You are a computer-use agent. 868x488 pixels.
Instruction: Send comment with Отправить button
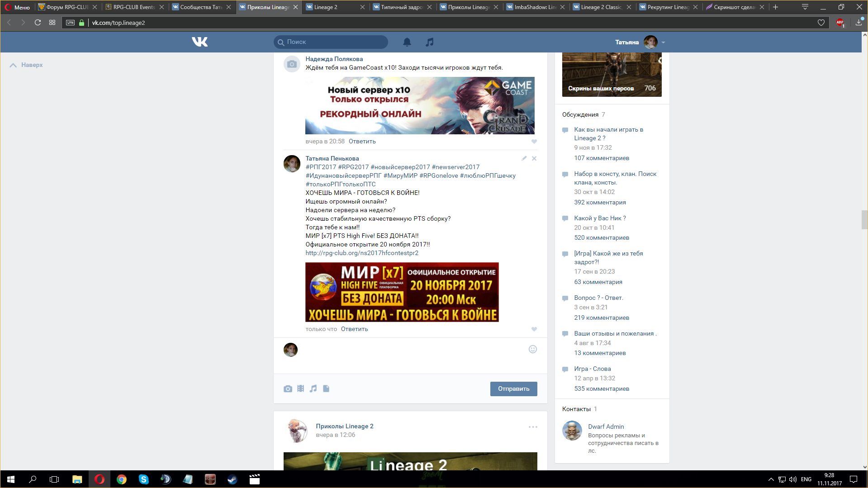pos(513,389)
